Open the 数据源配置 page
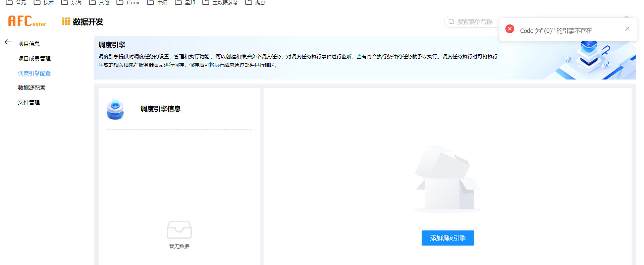 point(32,88)
